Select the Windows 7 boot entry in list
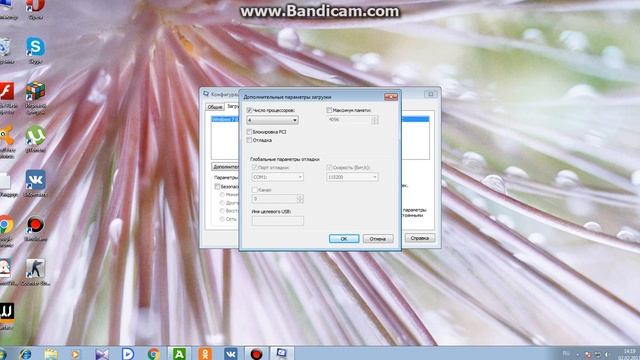 click(x=225, y=119)
